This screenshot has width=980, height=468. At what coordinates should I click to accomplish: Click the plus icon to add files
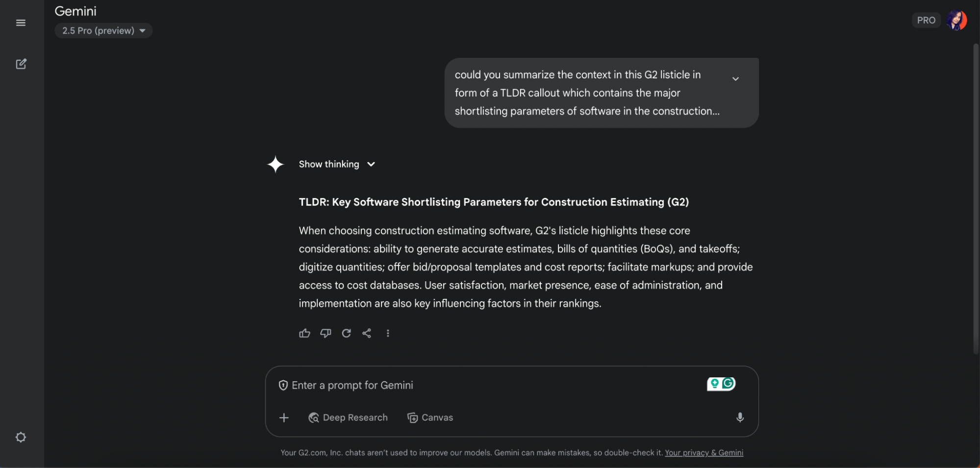(284, 418)
